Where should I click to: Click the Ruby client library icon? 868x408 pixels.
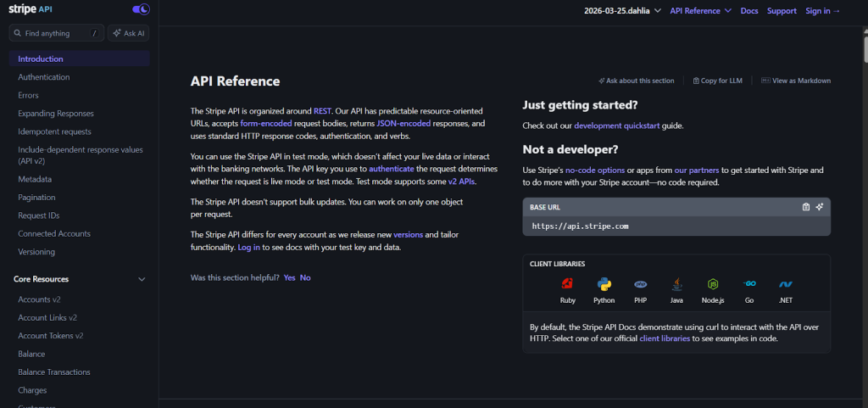(567, 284)
